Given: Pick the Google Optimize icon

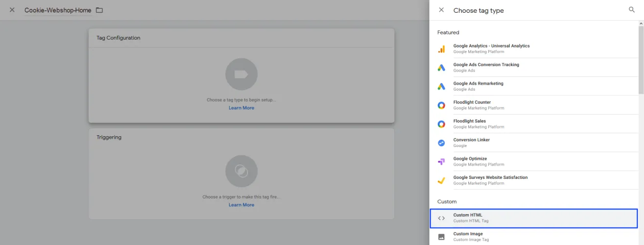Looking at the screenshot, I should [441, 162].
